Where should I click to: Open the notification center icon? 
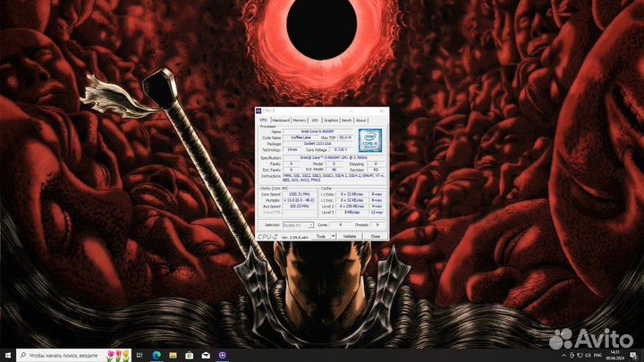(634, 355)
